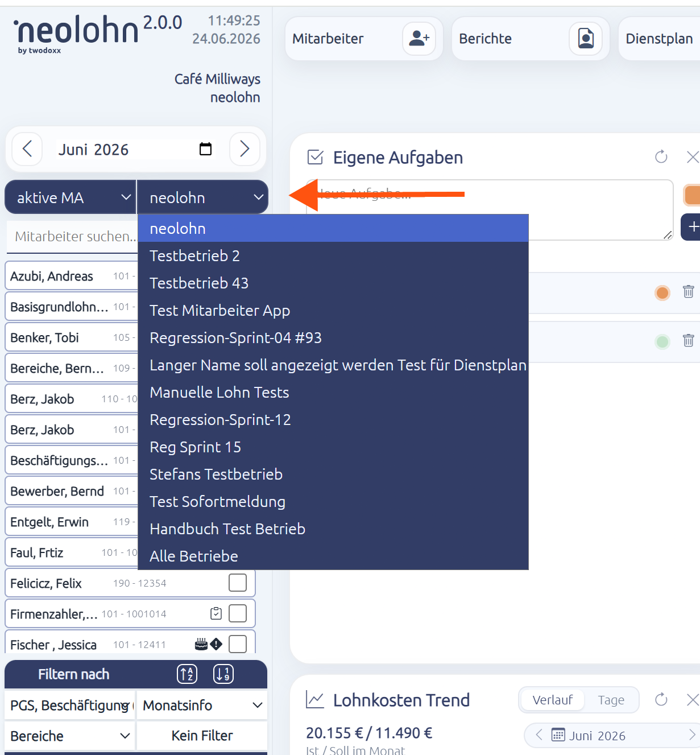Click the Juni 2026 month field

(x=135, y=149)
